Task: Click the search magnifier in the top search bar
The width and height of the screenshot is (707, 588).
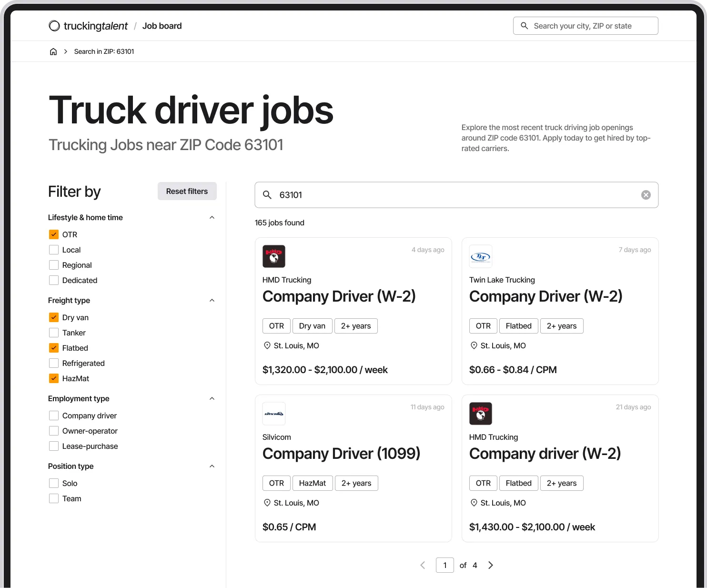Action: (524, 25)
